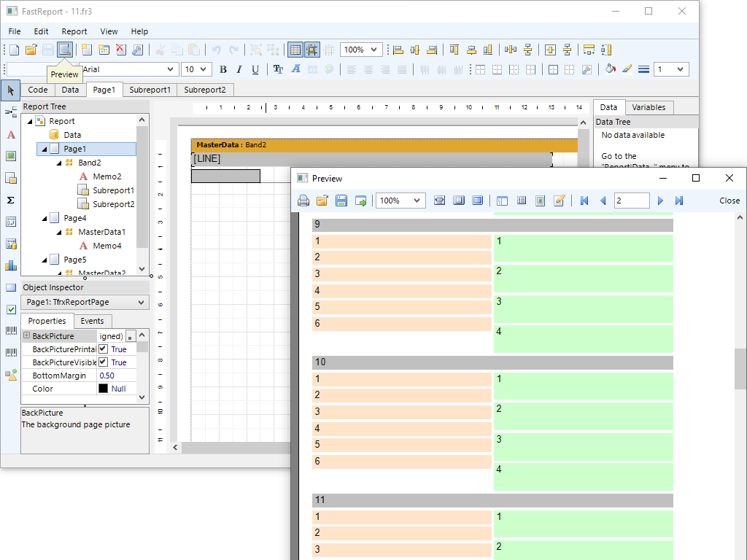Open the Preview zoom 100% dropdown
This screenshot has width=747, height=560.
coord(418,201)
